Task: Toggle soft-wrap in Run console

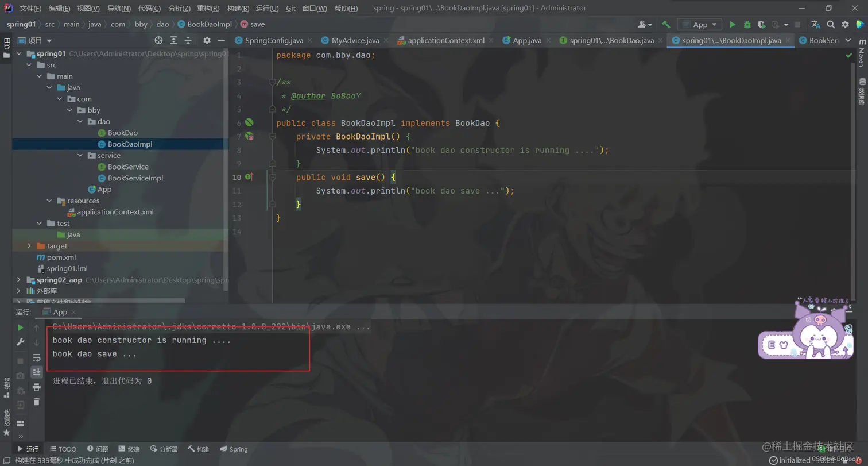Action: tap(37, 357)
